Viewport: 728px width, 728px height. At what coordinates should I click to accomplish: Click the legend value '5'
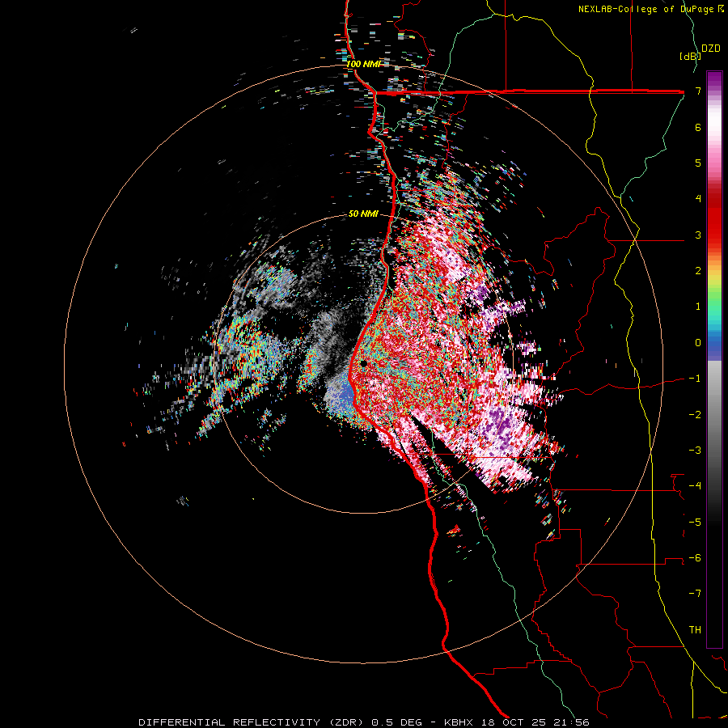point(698,163)
